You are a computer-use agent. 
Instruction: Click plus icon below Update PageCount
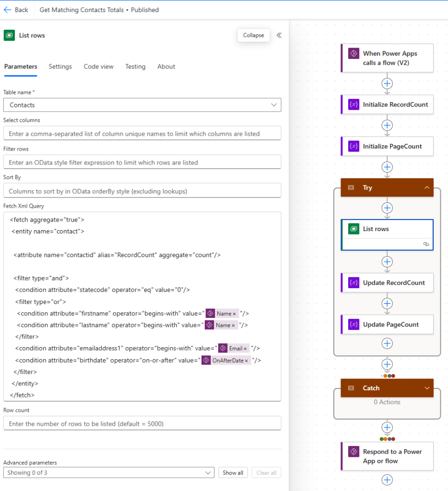387,343
